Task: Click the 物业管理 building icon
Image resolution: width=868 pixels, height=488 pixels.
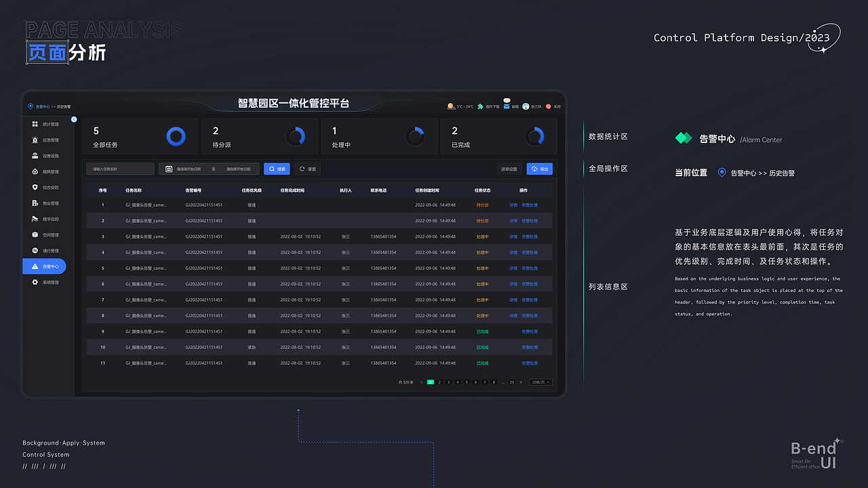Action: pos(35,203)
